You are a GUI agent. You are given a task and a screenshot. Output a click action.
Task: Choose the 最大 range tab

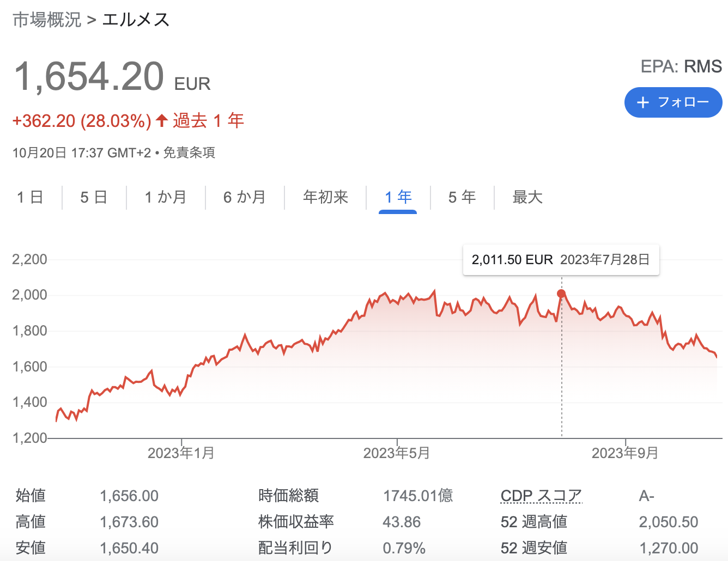pyautogui.click(x=527, y=197)
